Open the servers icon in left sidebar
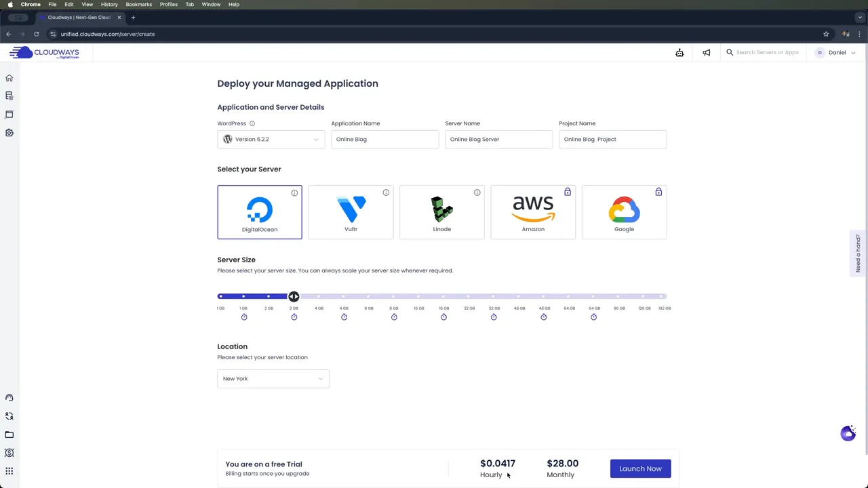The image size is (868, 488). pos(9,96)
